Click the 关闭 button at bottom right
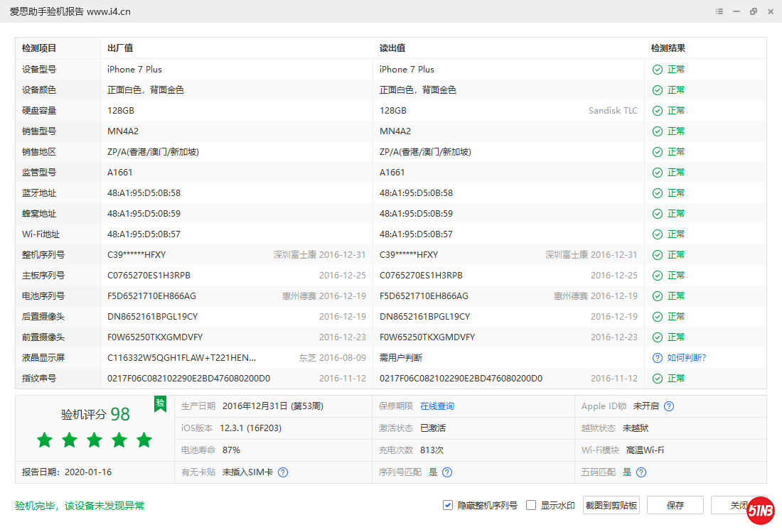The height and width of the screenshot is (532, 782). pyautogui.click(x=738, y=504)
